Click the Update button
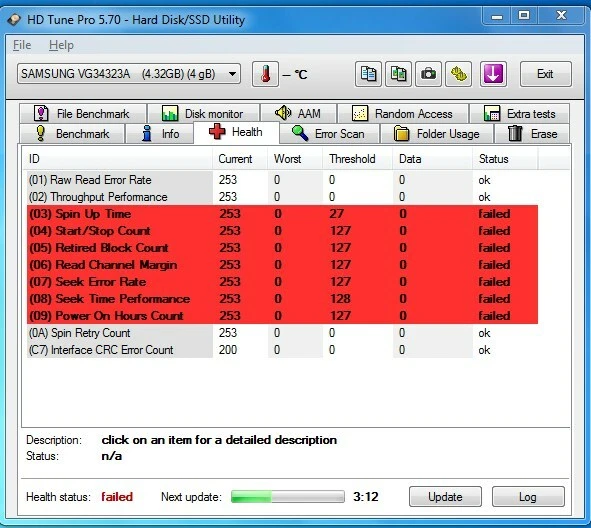Viewport: 591px width, 528px height. click(445, 497)
